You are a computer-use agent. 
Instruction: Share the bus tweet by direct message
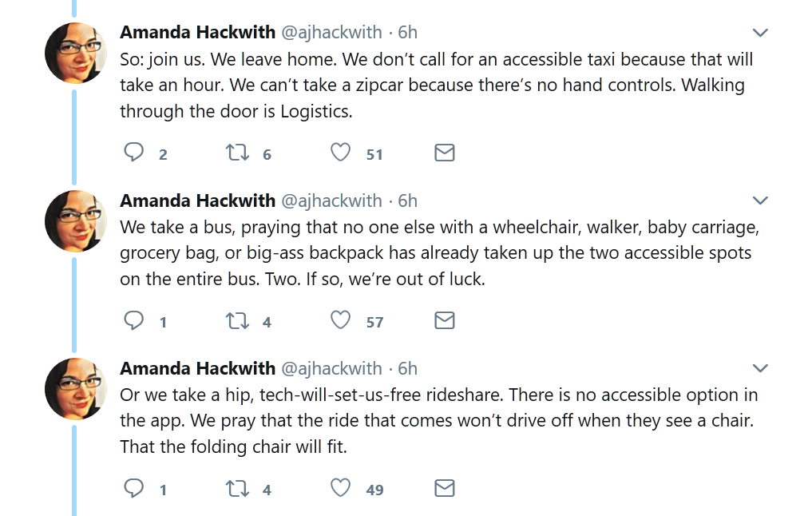coord(444,321)
